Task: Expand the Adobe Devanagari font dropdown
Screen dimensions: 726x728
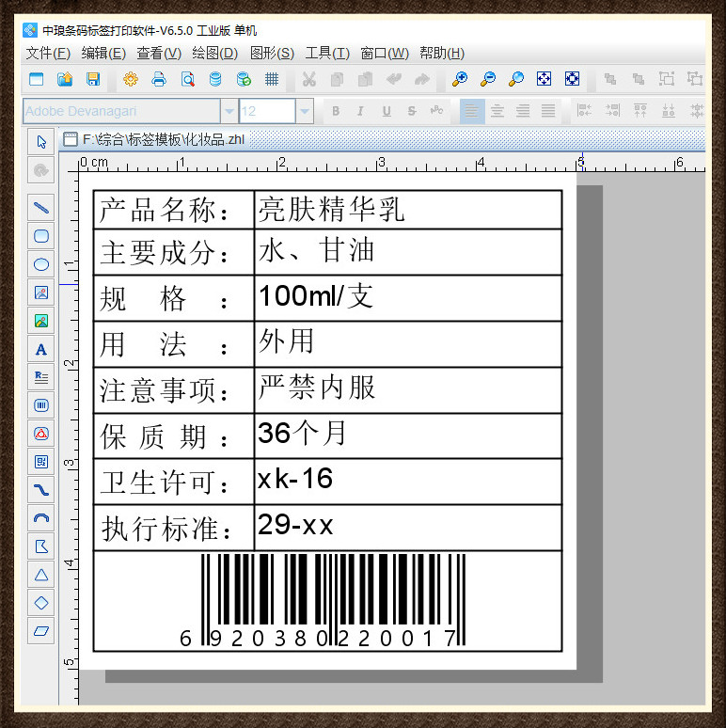Action: (229, 111)
